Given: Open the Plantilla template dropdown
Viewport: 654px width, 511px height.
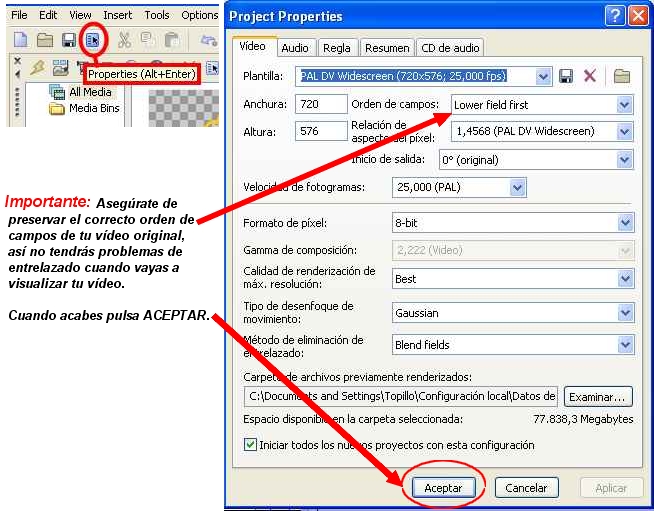Looking at the screenshot, I should [543, 76].
